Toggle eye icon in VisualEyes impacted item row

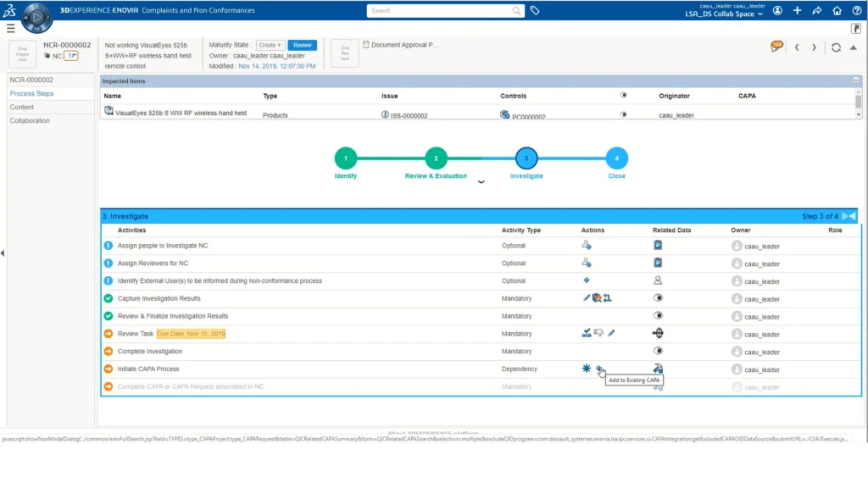coord(624,96)
